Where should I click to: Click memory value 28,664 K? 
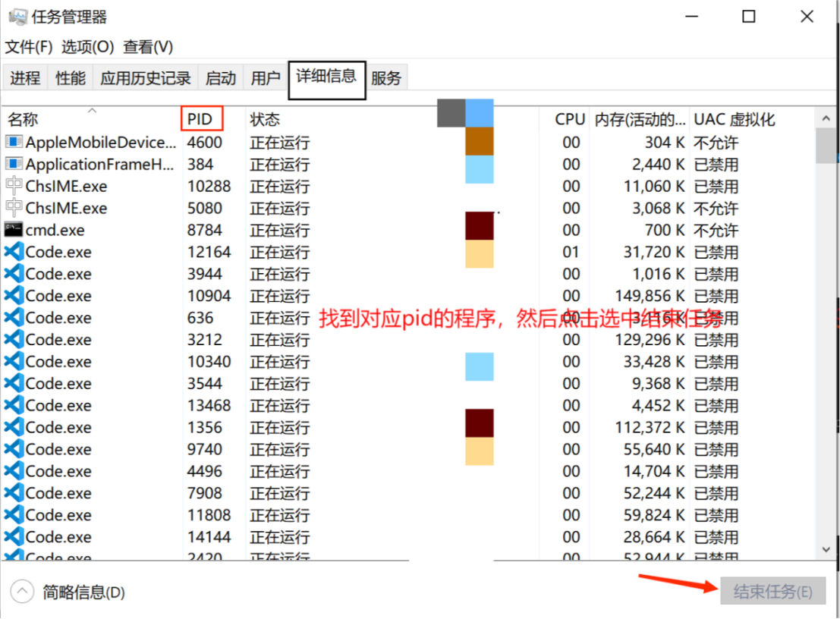click(x=654, y=538)
